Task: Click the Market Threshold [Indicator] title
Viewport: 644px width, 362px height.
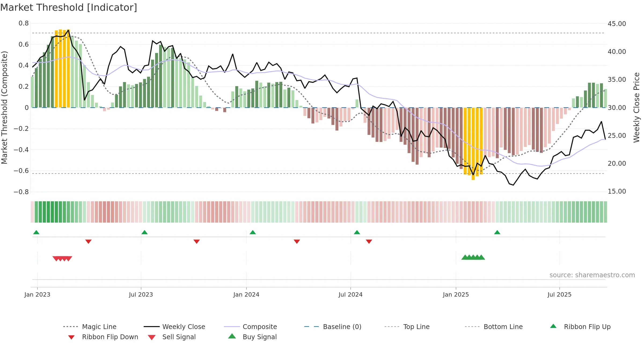Action: coord(69,8)
